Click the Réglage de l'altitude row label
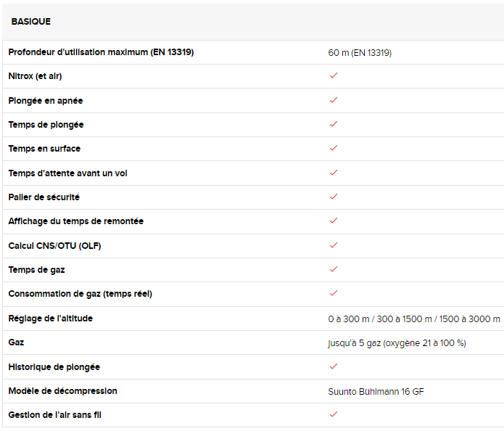 tap(51, 319)
